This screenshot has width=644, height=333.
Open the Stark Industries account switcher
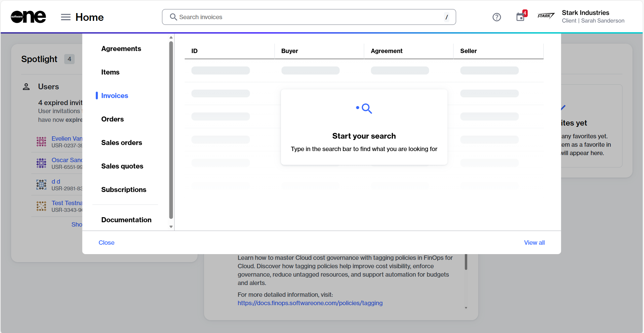pyautogui.click(x=593, y=16)
